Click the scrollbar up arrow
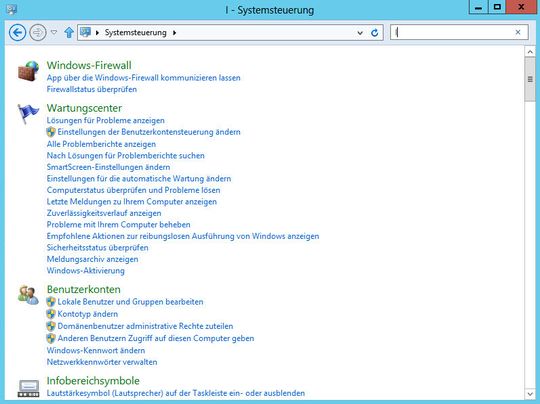The width and height of the screenshot is (540, 404). [530, 52]
